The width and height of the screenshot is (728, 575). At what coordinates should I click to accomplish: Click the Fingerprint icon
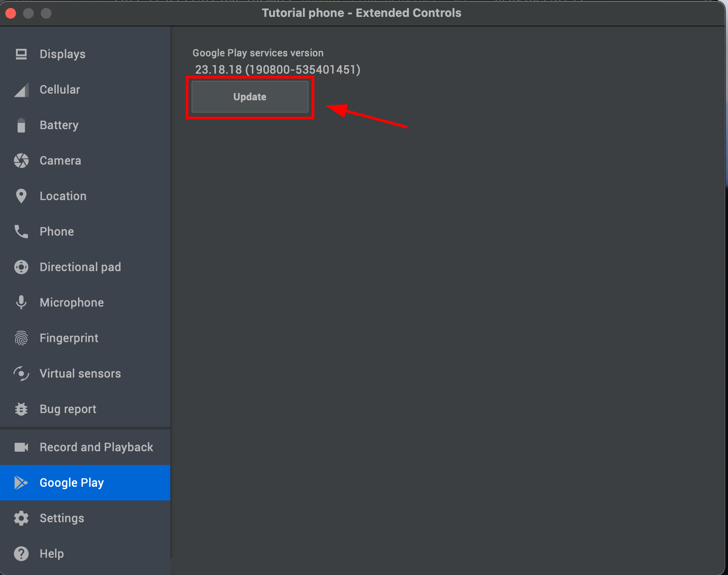click(x=21, y=338)
